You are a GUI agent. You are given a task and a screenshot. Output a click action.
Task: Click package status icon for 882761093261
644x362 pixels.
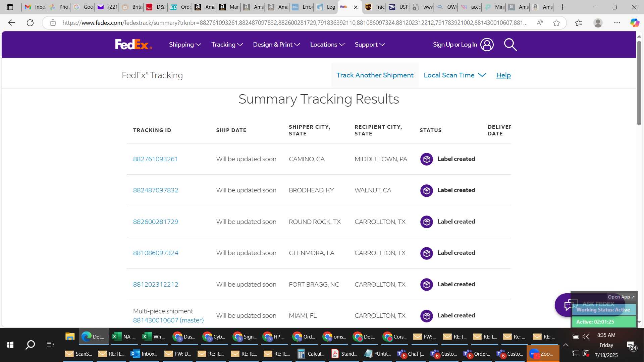point(426,159)
